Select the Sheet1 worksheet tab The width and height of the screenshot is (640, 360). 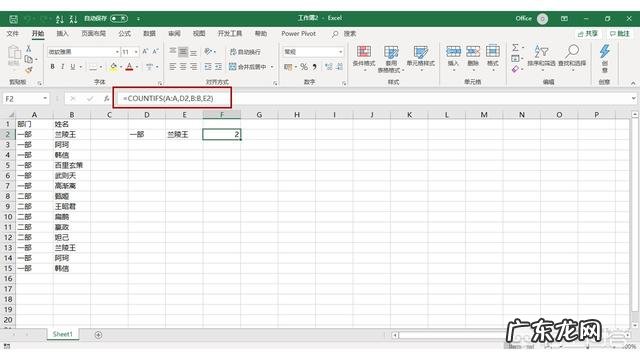[x=62, y=334]
